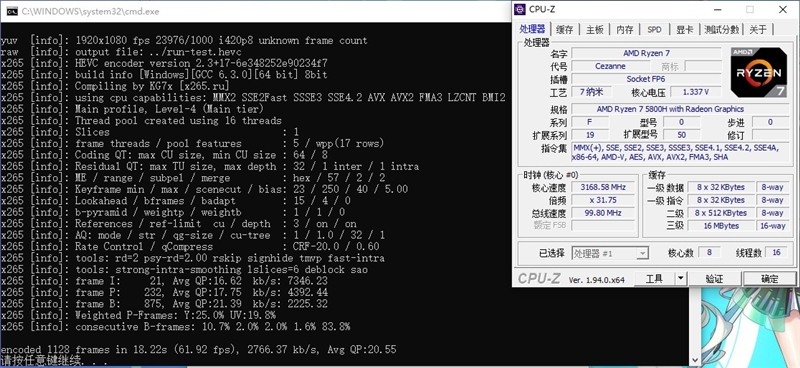This screenshot has height=368, width=800.
Task: Click the 16 MBytes level 3 cache value
Action: point(720,226)
